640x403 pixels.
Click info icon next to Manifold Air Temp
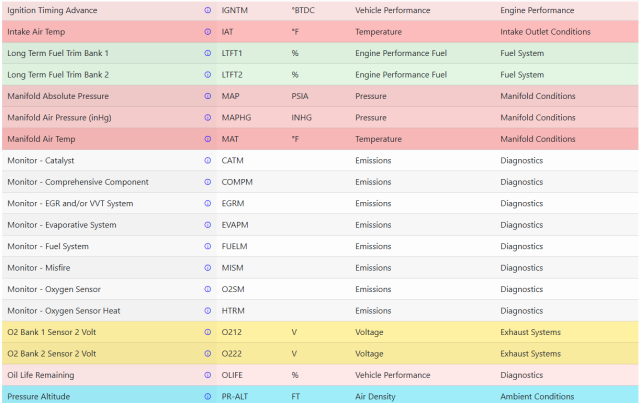point(208,139)
